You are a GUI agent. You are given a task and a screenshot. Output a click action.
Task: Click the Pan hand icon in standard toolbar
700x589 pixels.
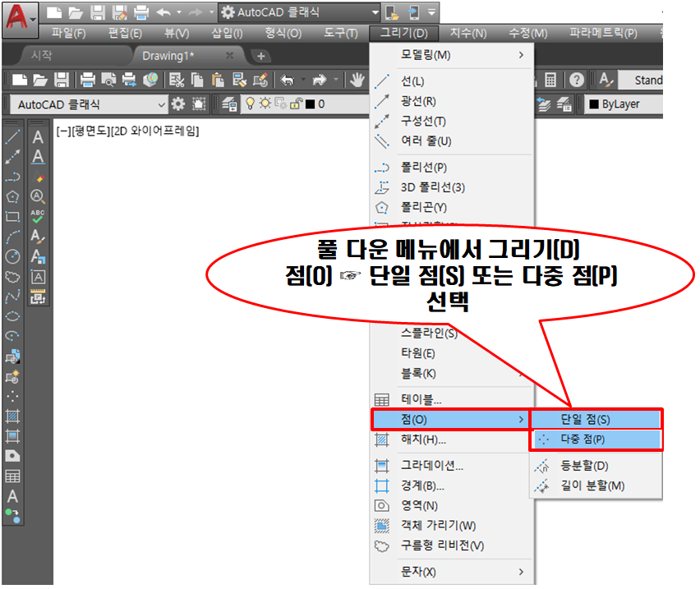[357, 81]
